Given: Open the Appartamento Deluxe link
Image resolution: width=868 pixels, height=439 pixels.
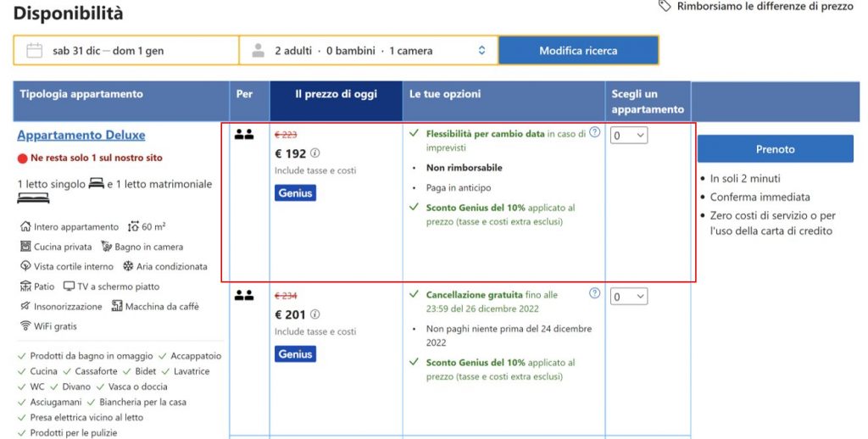Looking at the screenshot, I should 81,136.
